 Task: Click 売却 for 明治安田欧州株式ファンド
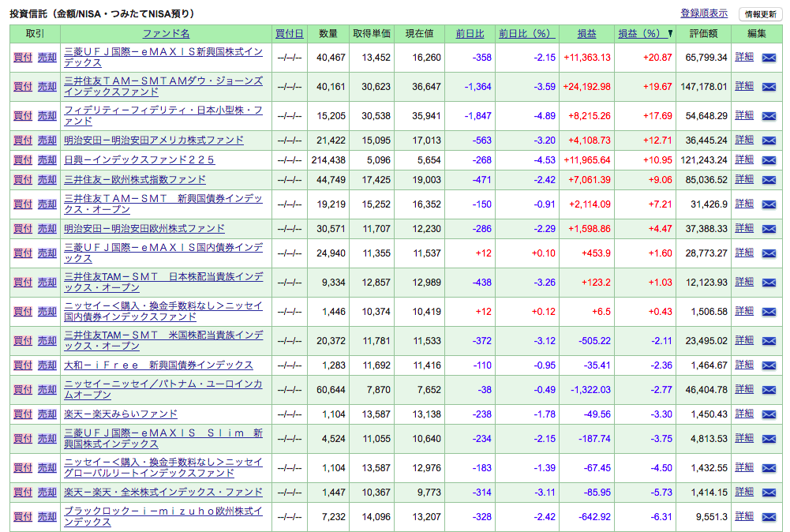(x=47, y=229)
